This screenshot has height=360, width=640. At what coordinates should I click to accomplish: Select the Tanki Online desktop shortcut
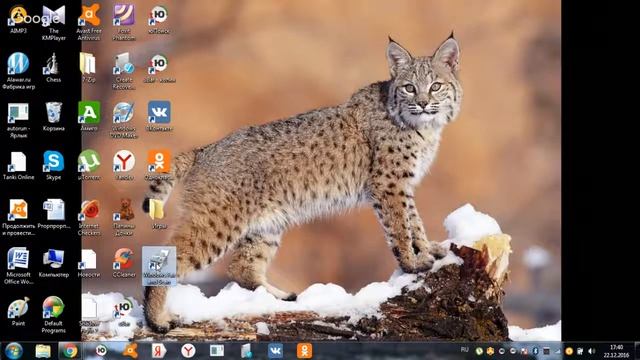click(x=18, y=166)
